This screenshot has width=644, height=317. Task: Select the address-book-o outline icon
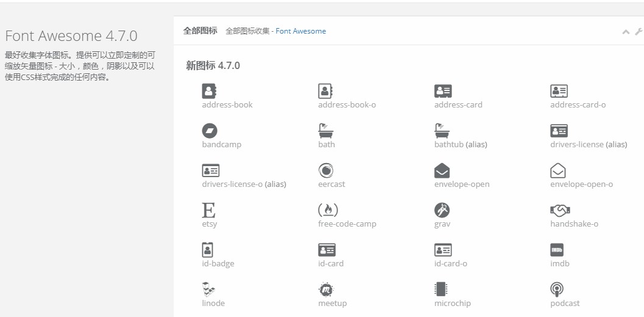[325, 91]
